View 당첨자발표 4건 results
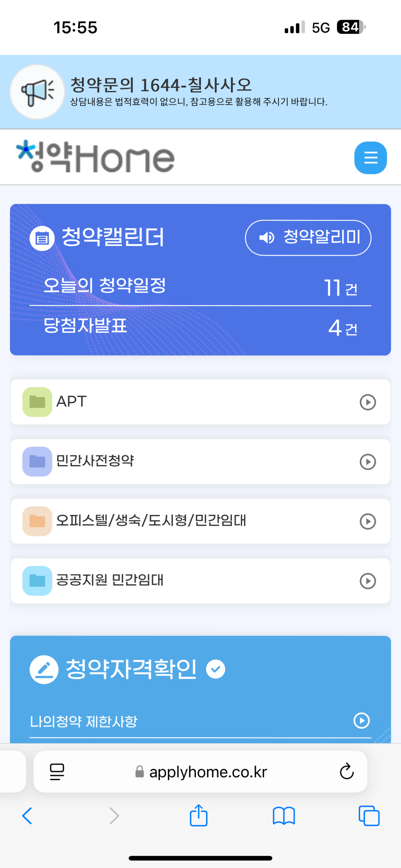This screenshot has height=868, width=401. point(200,326)
